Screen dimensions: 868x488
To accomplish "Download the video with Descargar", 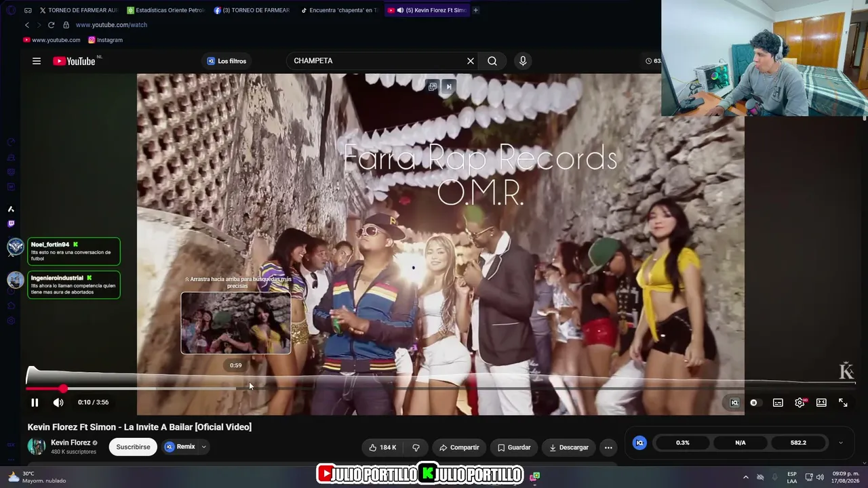I will tap(569, 447).
